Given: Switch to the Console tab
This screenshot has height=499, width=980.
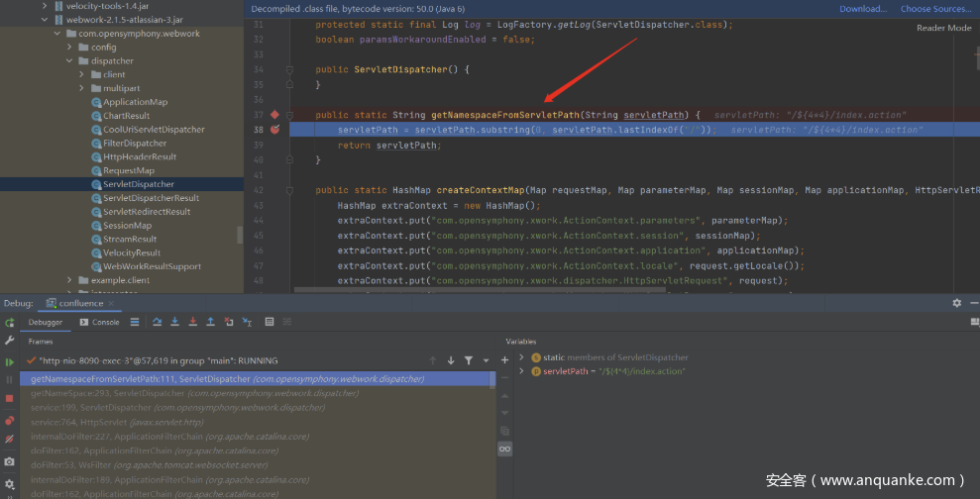Looking at the screenshot, I should click(x=99, y=322).
